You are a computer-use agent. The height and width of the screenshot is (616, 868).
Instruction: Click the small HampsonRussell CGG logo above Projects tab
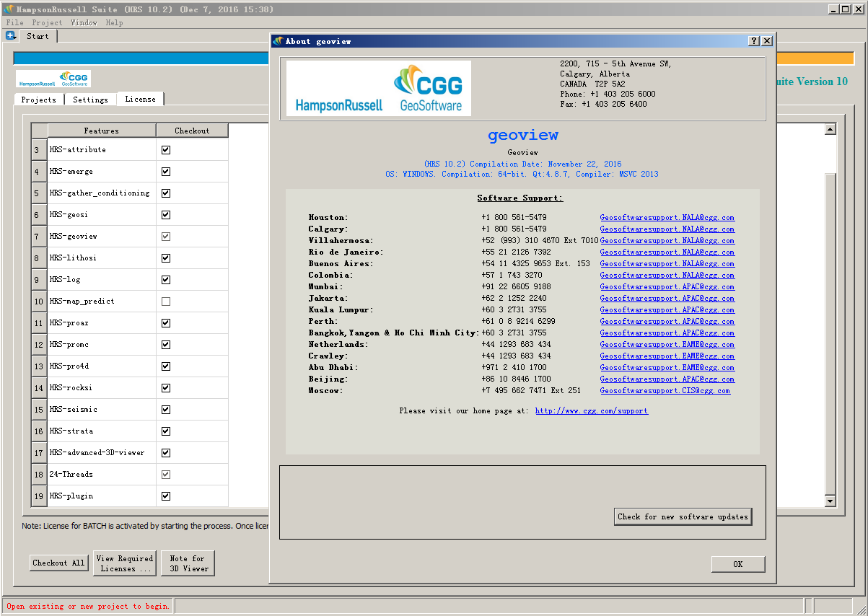[53, 79]
